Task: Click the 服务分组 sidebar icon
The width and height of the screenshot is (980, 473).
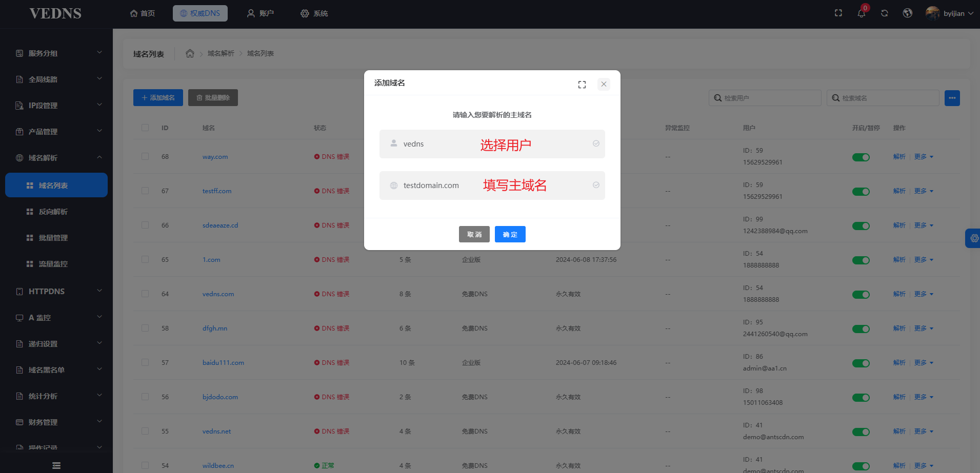Action: pyautogui.click(x=19, y=53)
